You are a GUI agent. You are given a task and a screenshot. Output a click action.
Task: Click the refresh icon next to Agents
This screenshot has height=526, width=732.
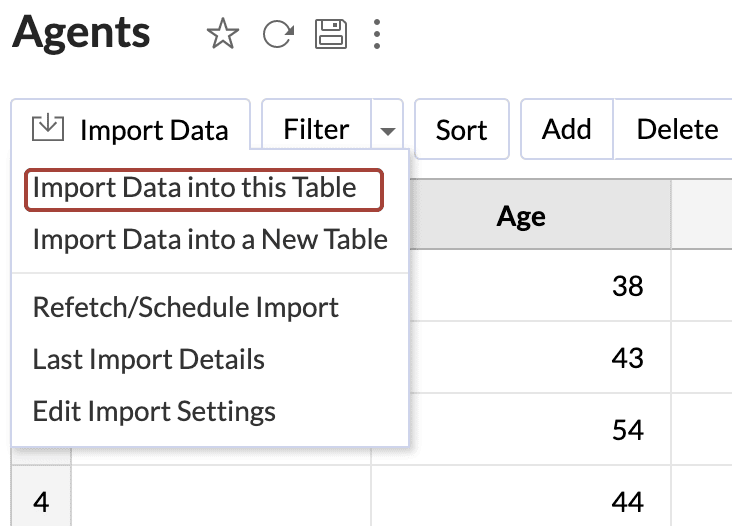tap(277, 35)
